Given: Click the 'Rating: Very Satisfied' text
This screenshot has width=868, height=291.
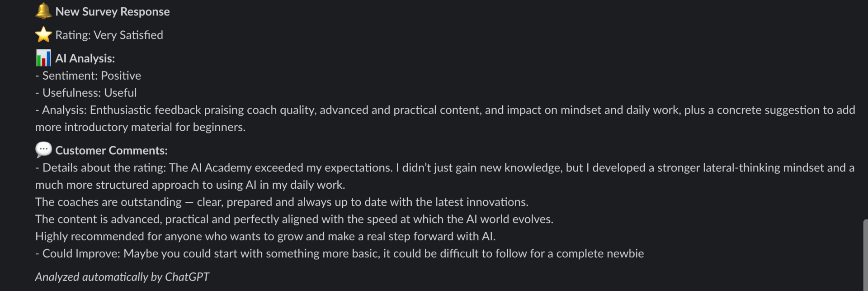Looking at the screenshot, I should (109, 35).
